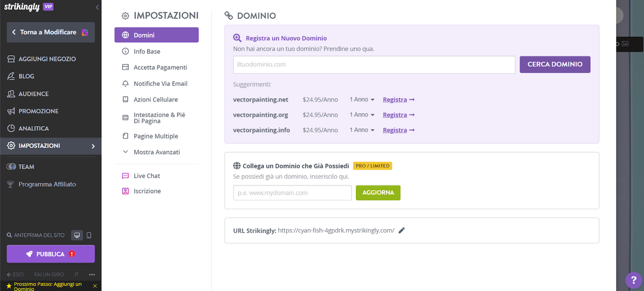
Task: Click Registra for vectorpainting.org
Action: 399,115
